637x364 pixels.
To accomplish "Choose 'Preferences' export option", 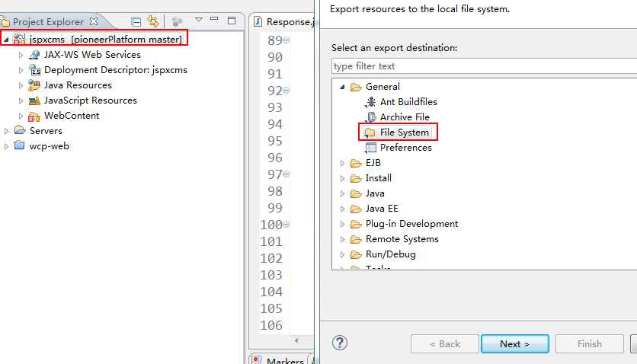I will pyautogui.click(x=406, y=147).
